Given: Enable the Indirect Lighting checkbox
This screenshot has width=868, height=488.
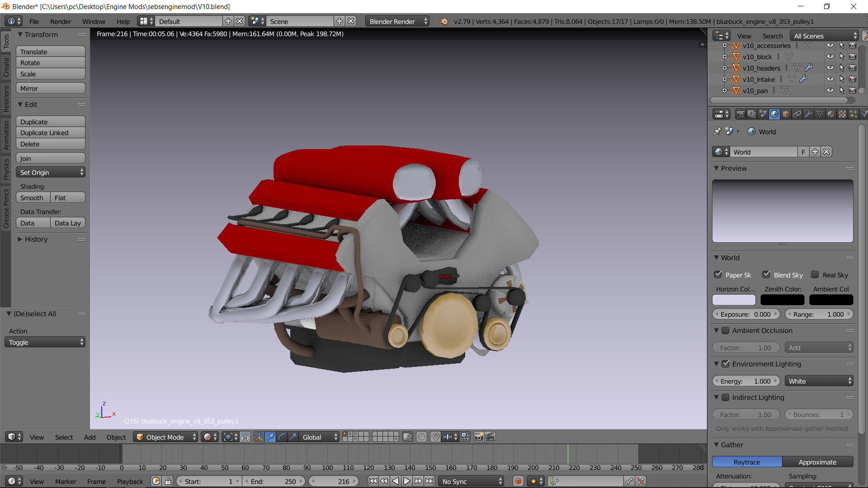Looking at the screenshot, I should [726, 397].
